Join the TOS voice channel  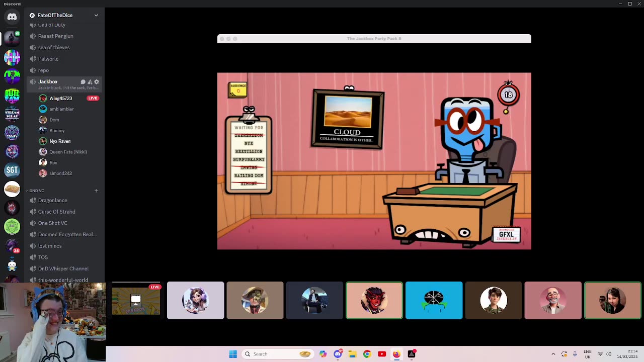pos(64,257)
